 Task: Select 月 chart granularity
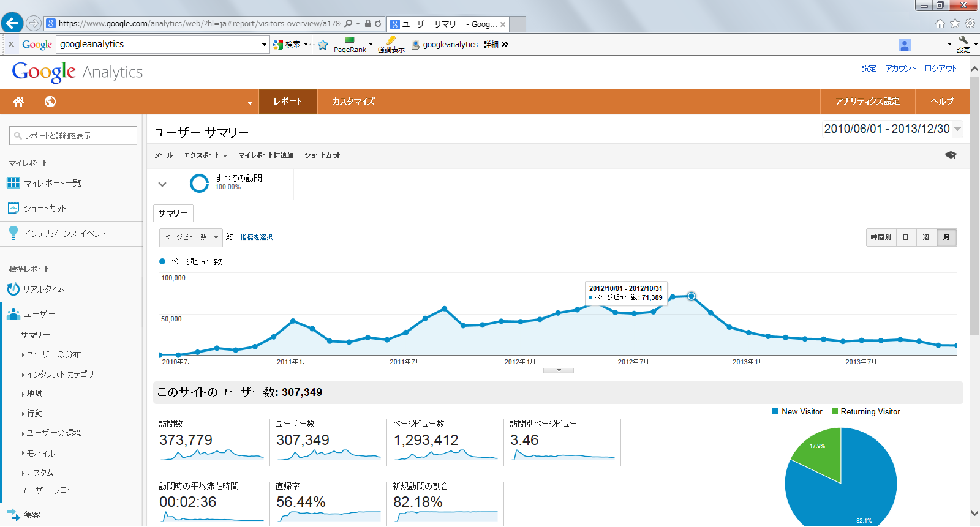pos(946,237)
